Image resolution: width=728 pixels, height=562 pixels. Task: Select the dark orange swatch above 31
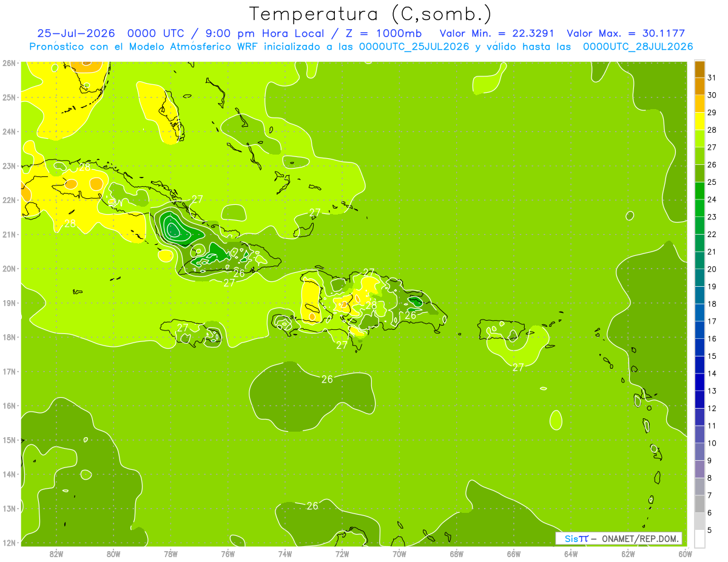click(699, 69)
